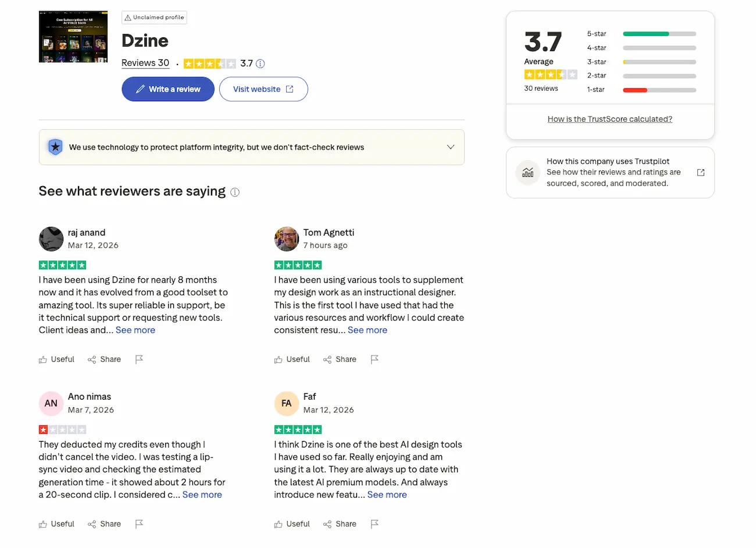Mark raj anand's review as Useful
The height and width of the screenshot is (548, 756).
[56, 360]
